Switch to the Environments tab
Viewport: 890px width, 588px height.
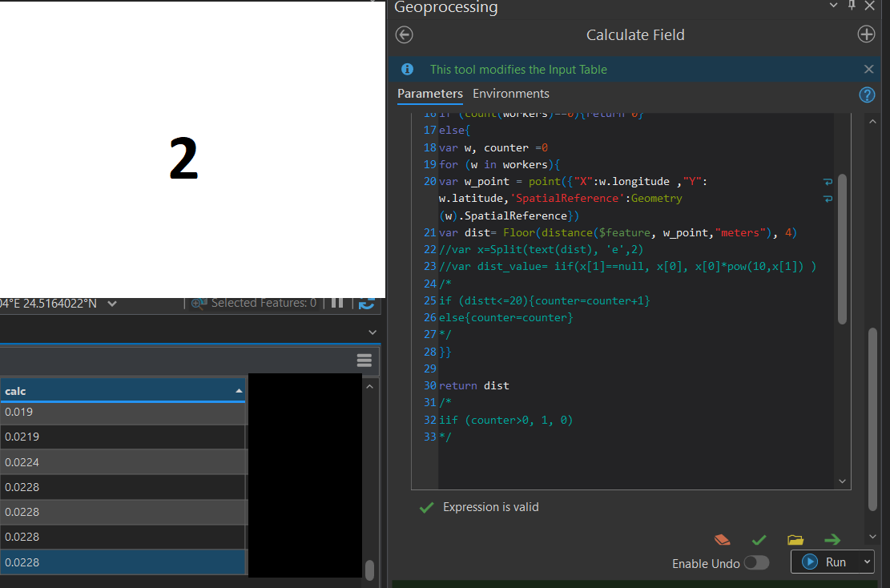click(510, 94)
